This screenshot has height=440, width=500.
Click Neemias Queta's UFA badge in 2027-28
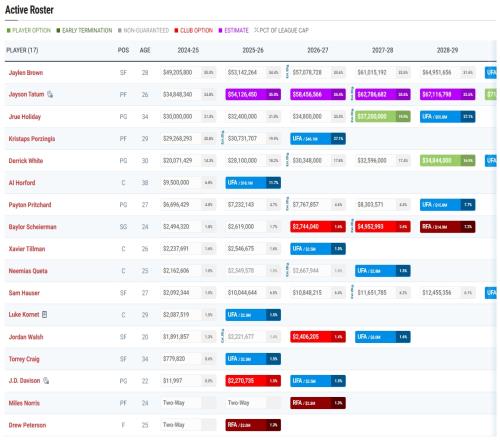tap(383, 270)
